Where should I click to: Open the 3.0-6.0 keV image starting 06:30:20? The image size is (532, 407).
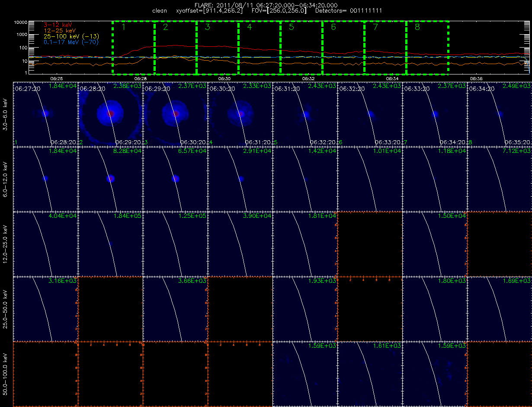click(240, 114)
